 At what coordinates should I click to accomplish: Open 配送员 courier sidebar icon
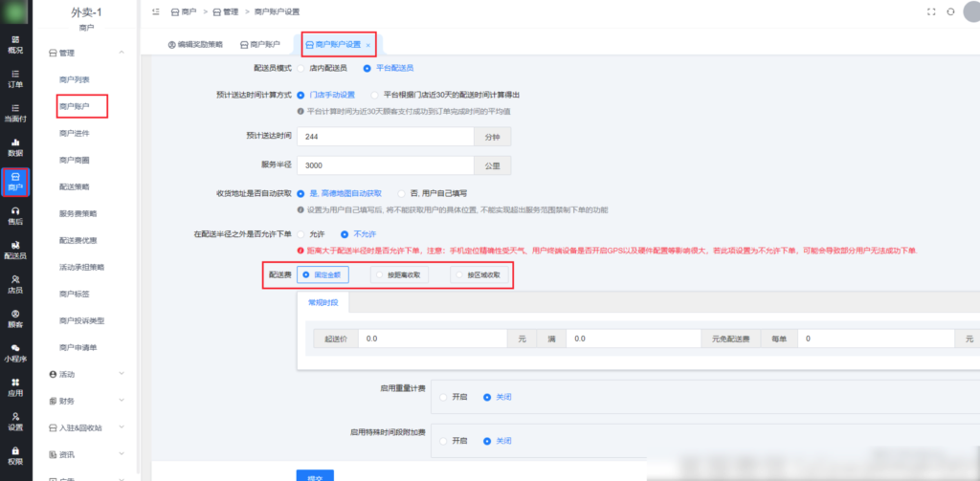[x=15, y=251]
